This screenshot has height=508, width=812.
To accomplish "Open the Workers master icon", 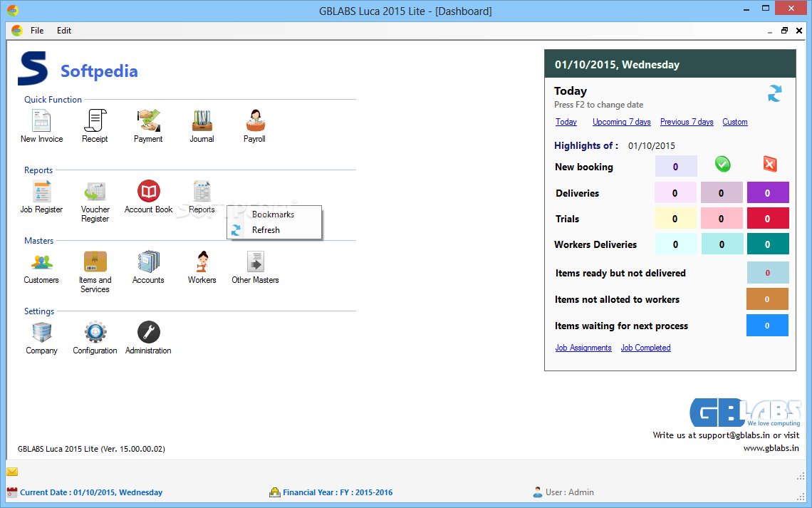I will coord(202,267).
